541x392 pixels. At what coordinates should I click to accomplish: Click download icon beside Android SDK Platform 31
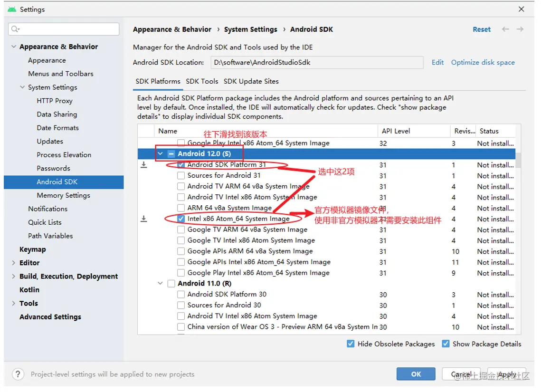(x=144, y=165)
